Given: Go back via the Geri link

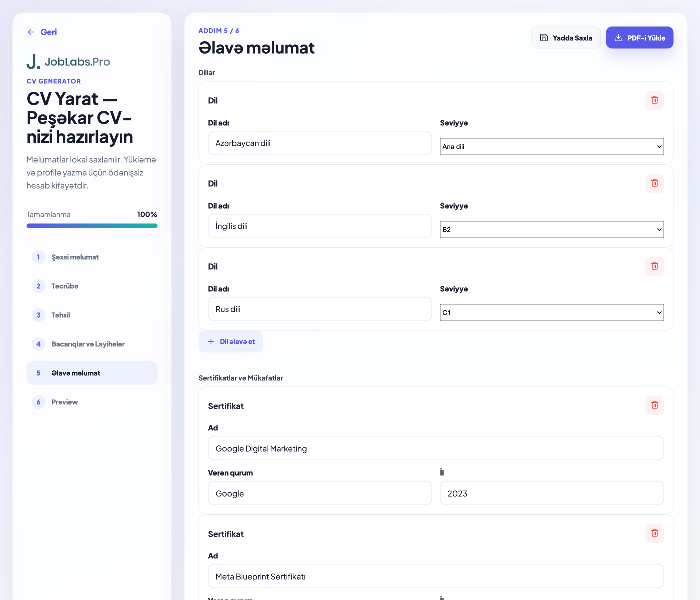Looking at the screenshot, I should pyautogui.click(x=42, y=32).
